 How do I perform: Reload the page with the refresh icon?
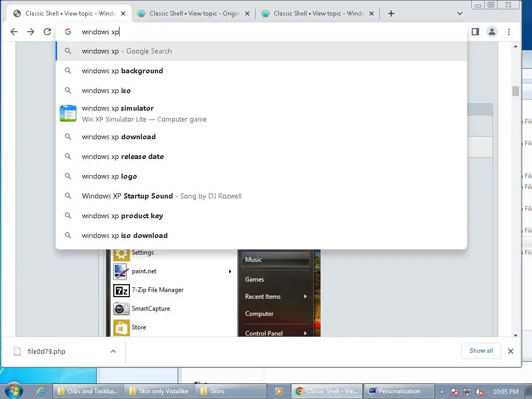point(47,32)
